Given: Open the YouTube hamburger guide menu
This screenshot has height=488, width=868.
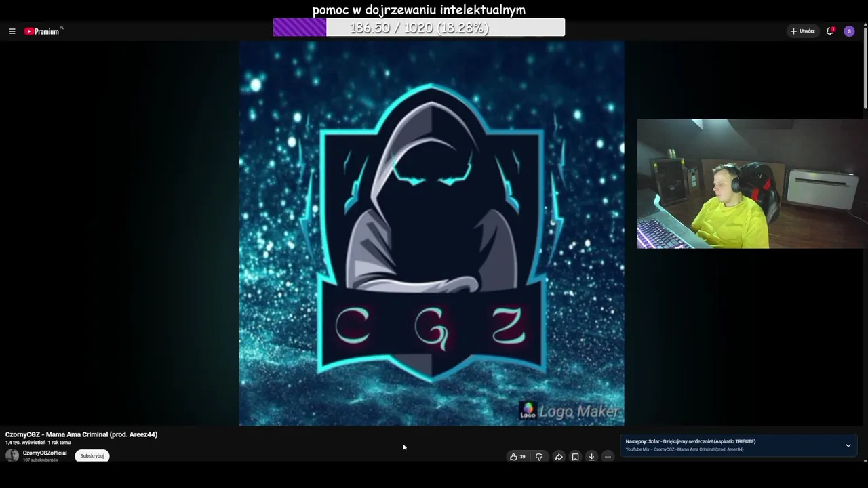Looking at the screenshot, I should point(12,31).
